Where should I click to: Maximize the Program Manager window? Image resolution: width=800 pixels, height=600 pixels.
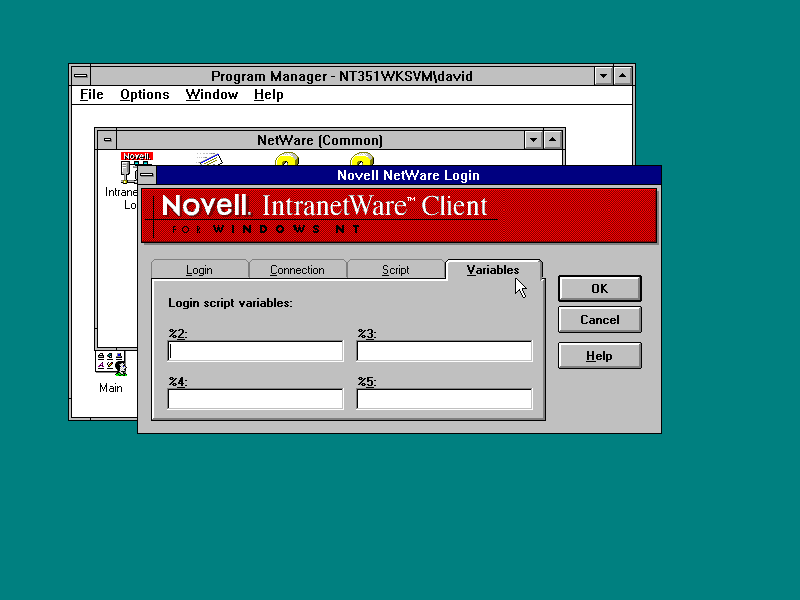coord(623,76)
